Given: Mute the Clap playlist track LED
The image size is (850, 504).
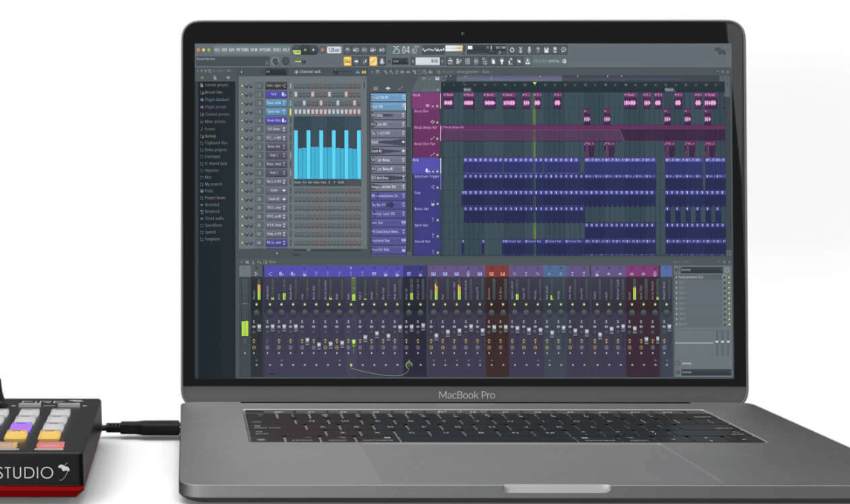Looking at the screenshot, I should coord(437,204).
